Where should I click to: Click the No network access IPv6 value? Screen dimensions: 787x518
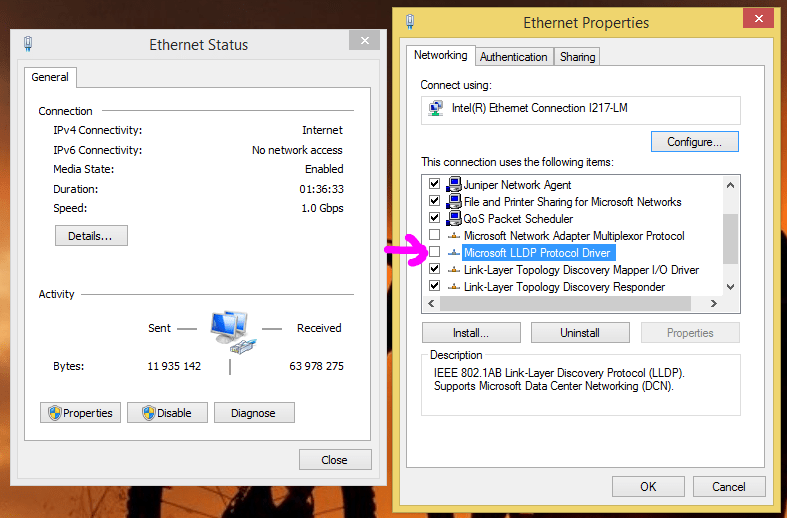(297, 150)
